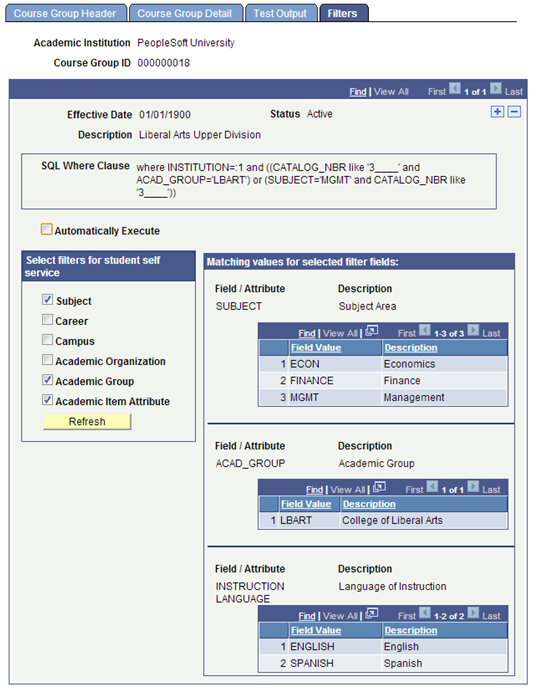Viewport: 533px width, 691px height.
Task: Click View All in INSTRUCTION LANGUAGE grid
Action: pos(340,616)
